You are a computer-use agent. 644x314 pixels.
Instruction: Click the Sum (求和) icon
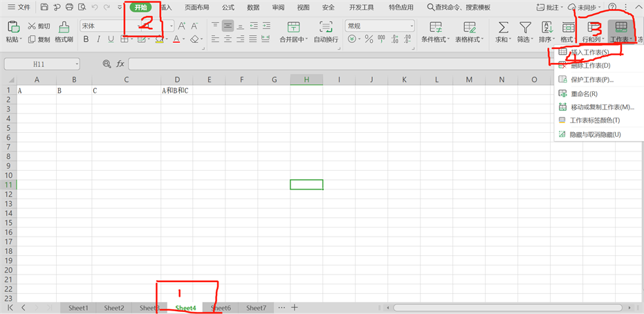[503, 27]
